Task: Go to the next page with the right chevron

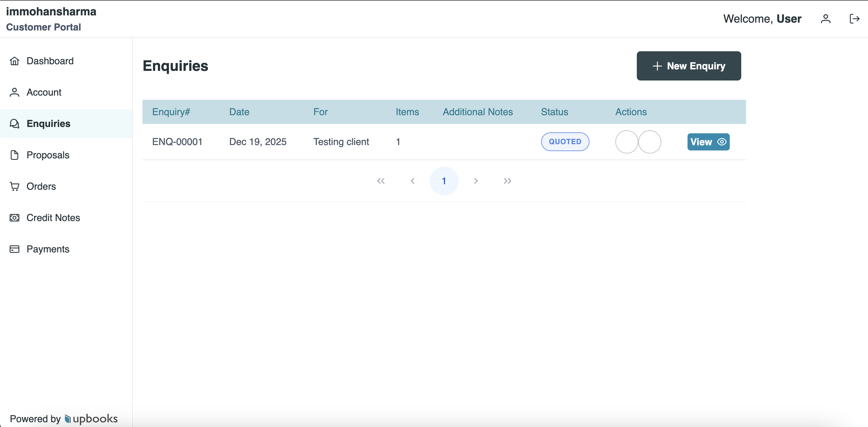Action: [476, 181]
